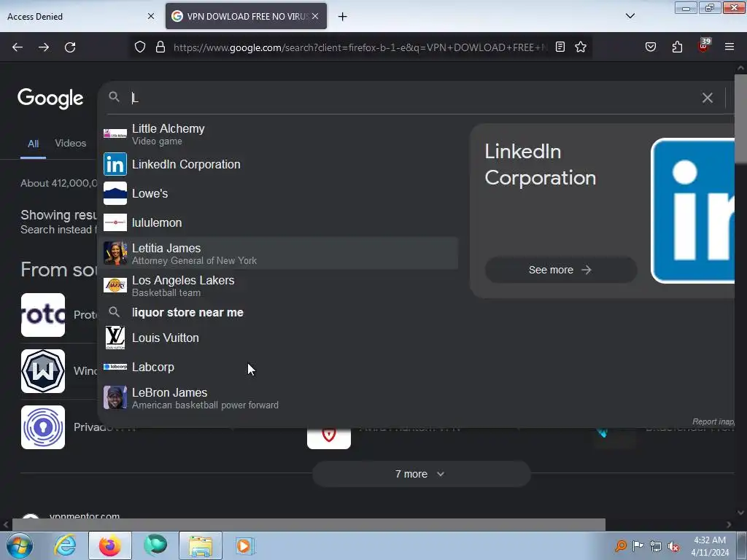Click the muted volume tray icon
The height and width of the screenshot is (560, 747).
pos(673,546)
